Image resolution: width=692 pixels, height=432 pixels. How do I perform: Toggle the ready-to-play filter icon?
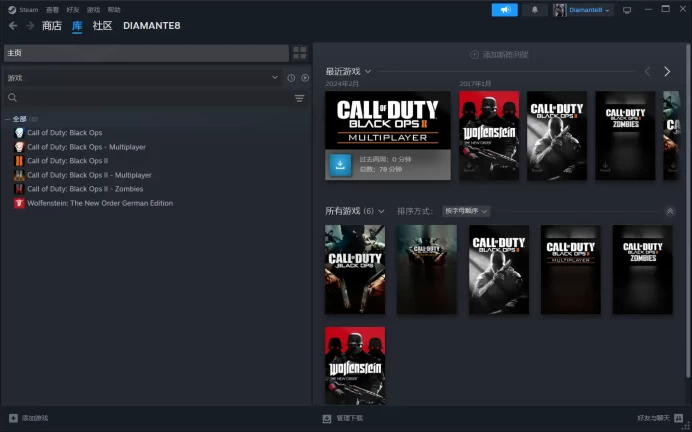(x=305, y=78)
